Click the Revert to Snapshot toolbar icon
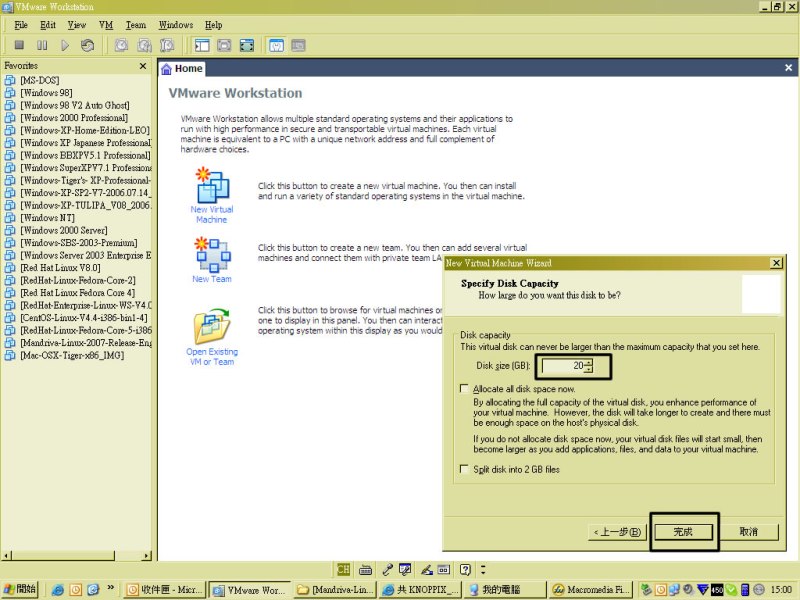The width and height of the screenshot is (800, 600). [144, 45]
